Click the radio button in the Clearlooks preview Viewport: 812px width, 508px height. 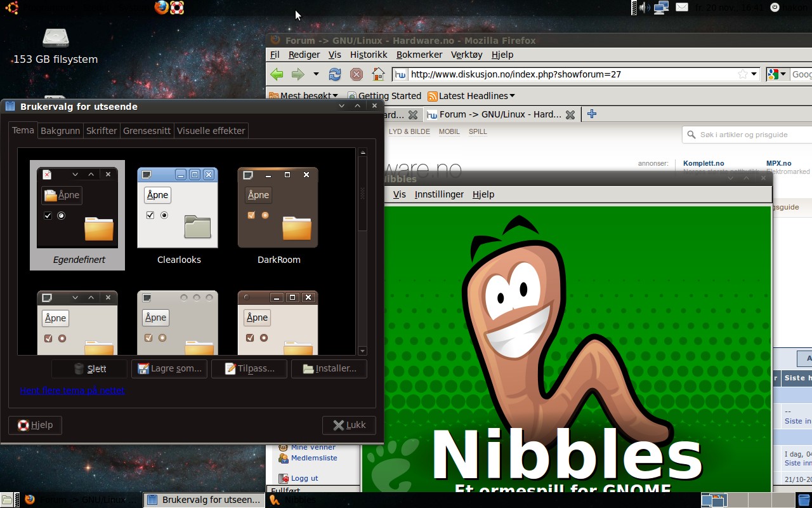[164, 215]
